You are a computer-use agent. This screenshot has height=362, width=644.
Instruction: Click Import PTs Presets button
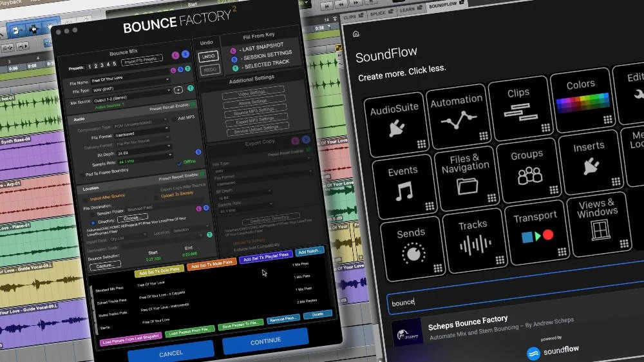(x=142, y=60)
